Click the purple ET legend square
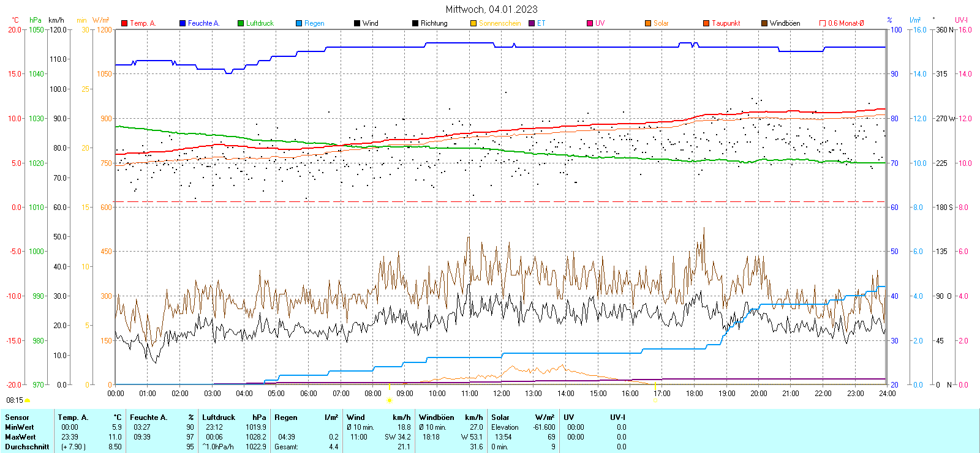This screenshot has width=980, height=453. pyautogui.click(x=532, y=23)
